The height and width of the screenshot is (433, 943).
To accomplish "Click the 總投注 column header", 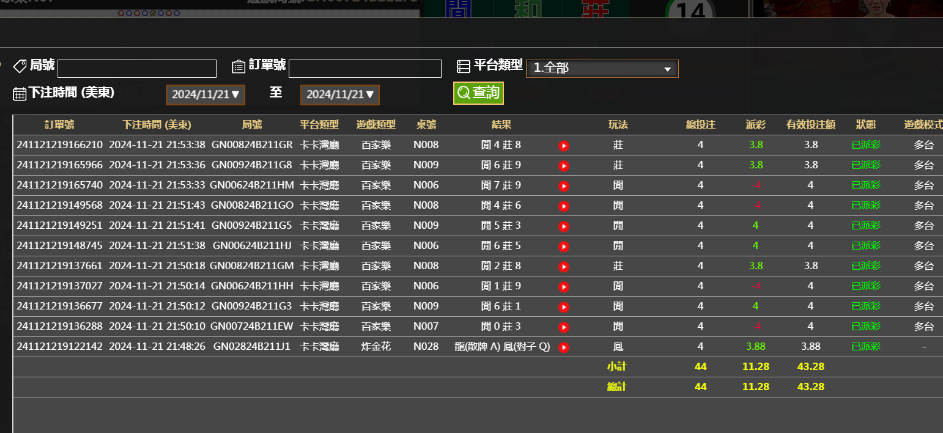I will click(x=701, y=125).
